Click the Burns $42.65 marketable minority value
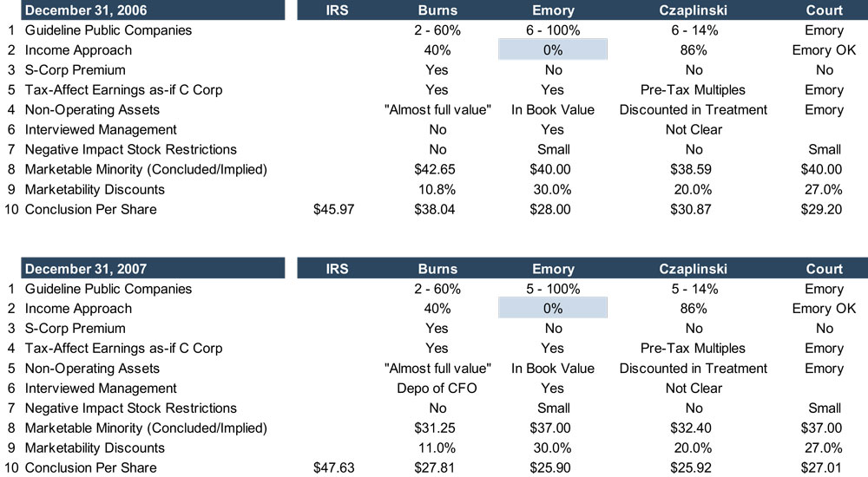This screenshot has height=477, width=868. [x=437, y=169]
